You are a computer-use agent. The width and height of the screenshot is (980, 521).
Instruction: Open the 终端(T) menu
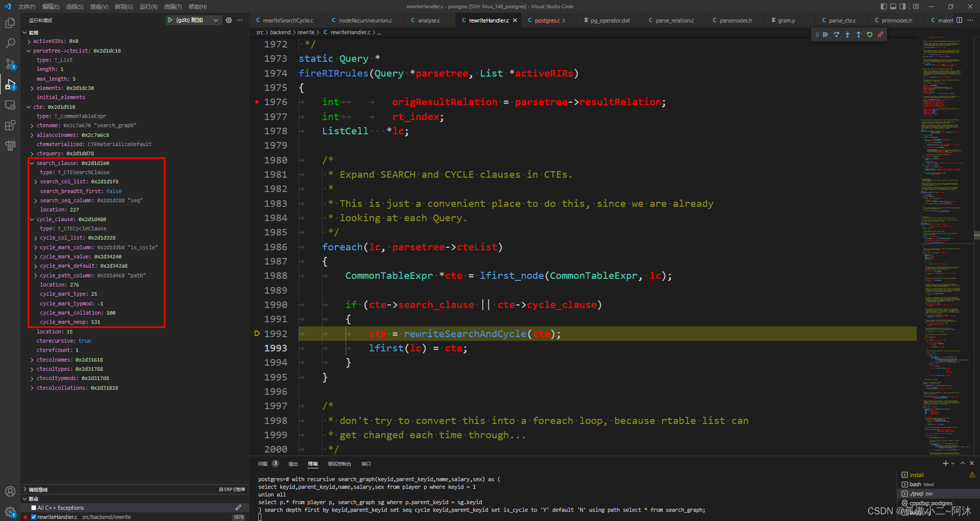[173, 7]
